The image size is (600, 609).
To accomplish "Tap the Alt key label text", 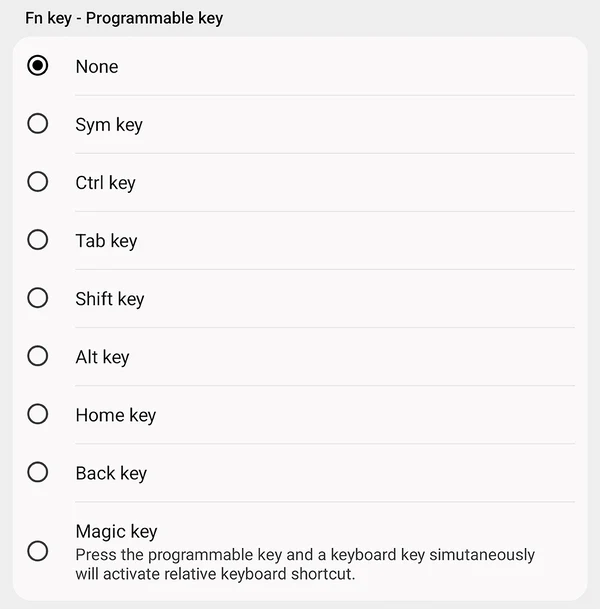I will [102, 357].
